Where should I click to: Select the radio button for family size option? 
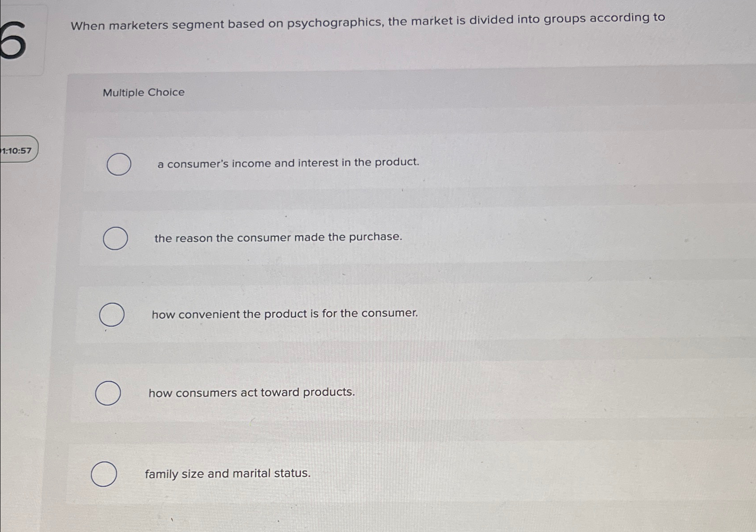pyautogui.click(x=104, y=474)
